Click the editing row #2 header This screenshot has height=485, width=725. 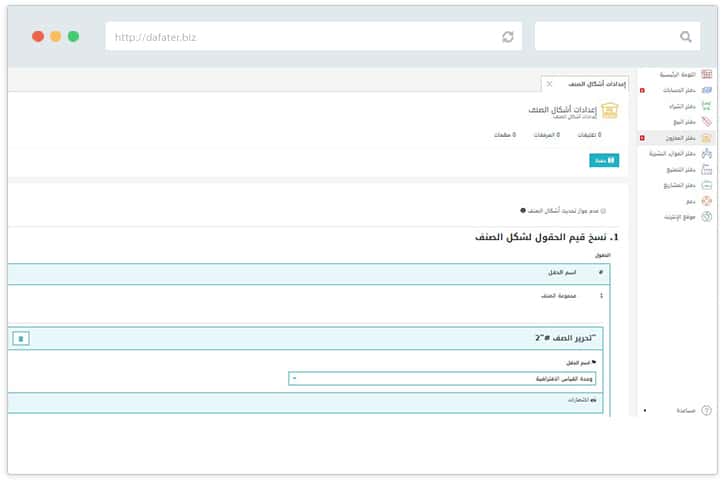[x=305, y=338]
